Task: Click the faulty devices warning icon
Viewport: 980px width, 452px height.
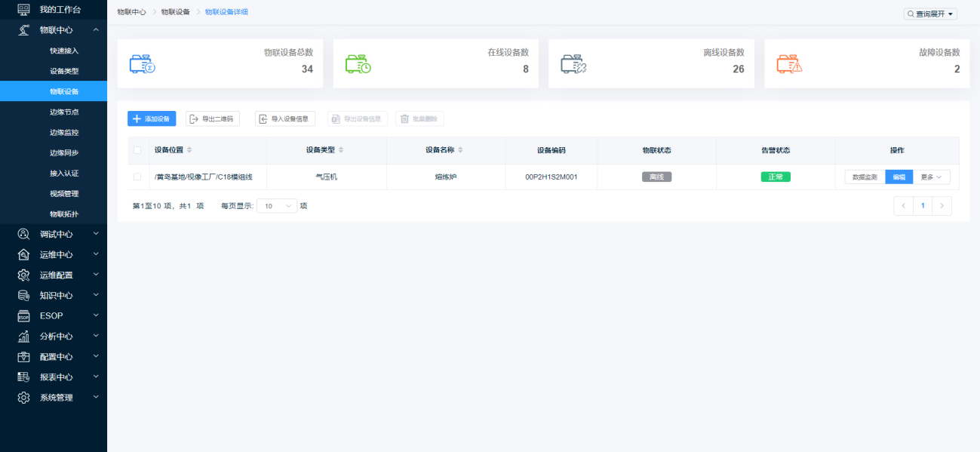Action: 789,64
